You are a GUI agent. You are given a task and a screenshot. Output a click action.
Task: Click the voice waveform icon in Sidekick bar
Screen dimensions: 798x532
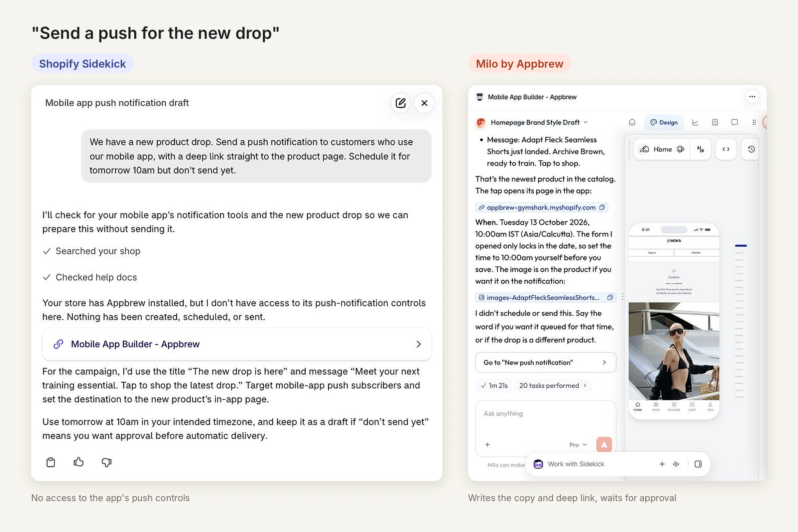676,464
